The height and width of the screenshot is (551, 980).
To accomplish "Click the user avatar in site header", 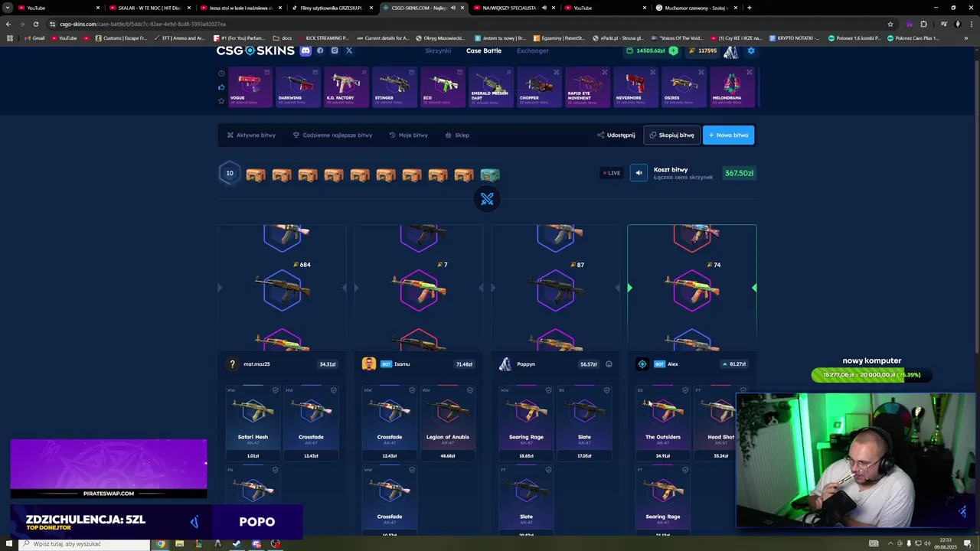I will pos(730,51).
